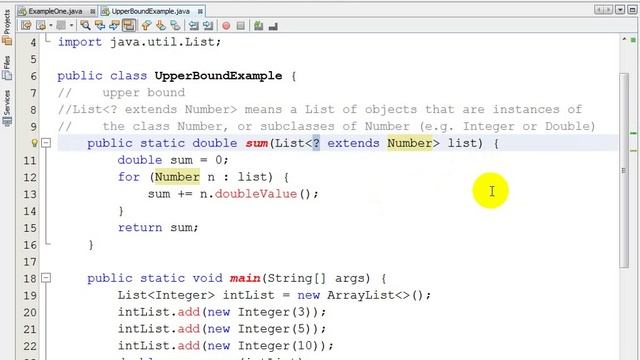This screenshot has height=360, width=640.
Task: Click the Back navigation icon in editor toolbar
Action: coord(41,26)
